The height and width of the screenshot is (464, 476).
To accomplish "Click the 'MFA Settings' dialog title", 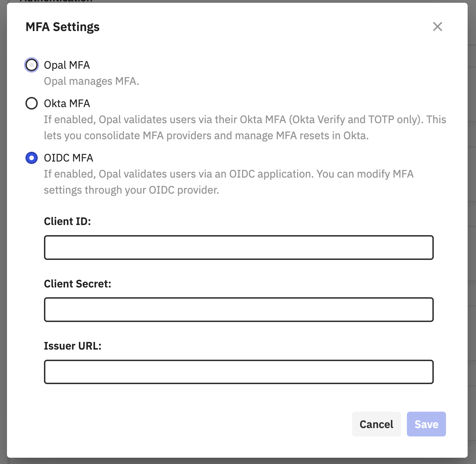I will click(62, 27).
